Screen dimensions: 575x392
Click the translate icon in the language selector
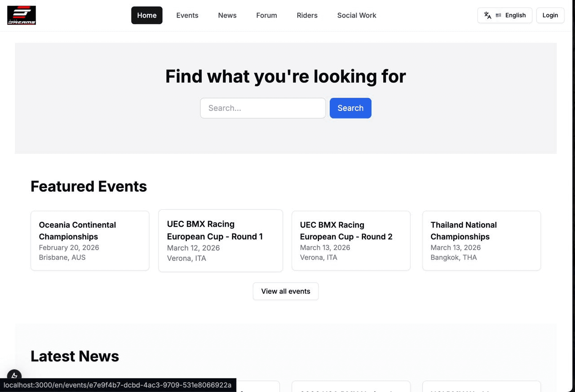point(487,15)
